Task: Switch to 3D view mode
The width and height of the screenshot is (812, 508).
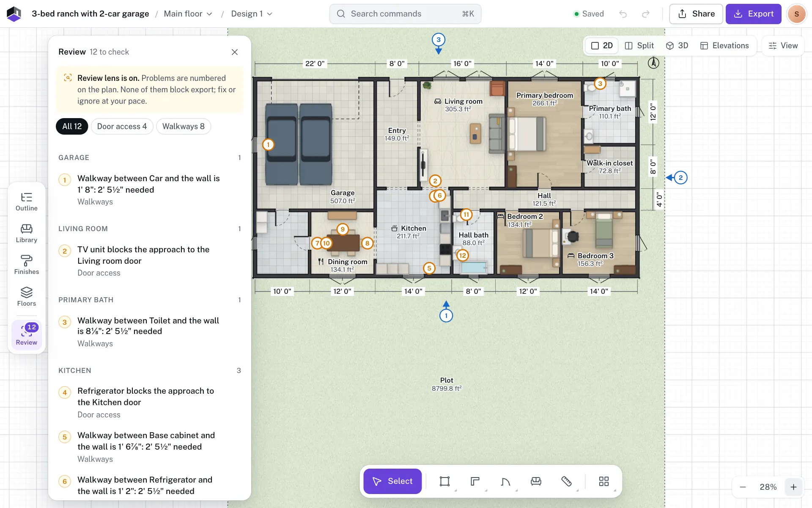Action: pyautogui.click(x=677, y=46)
